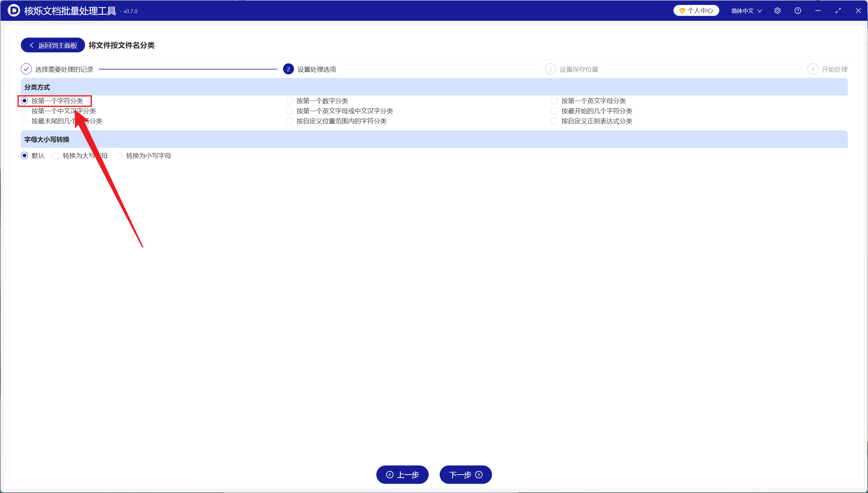The image size is (868, 493).
Task: Go to step 1 选择需要处理的记录
Action: [x=57, y=69]
